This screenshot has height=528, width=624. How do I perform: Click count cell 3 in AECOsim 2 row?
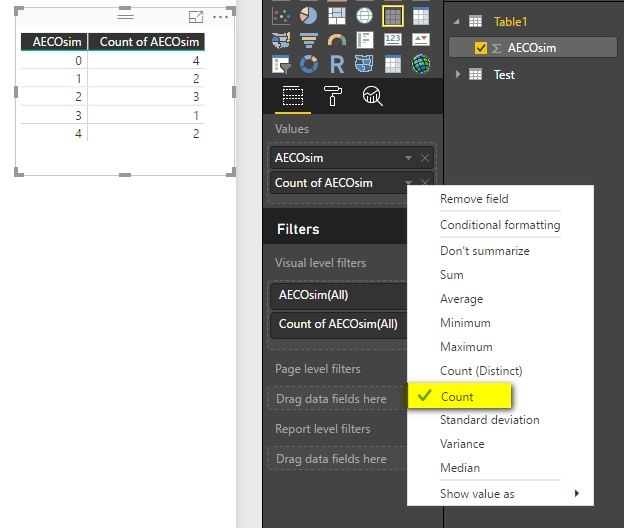pos(146,96)
